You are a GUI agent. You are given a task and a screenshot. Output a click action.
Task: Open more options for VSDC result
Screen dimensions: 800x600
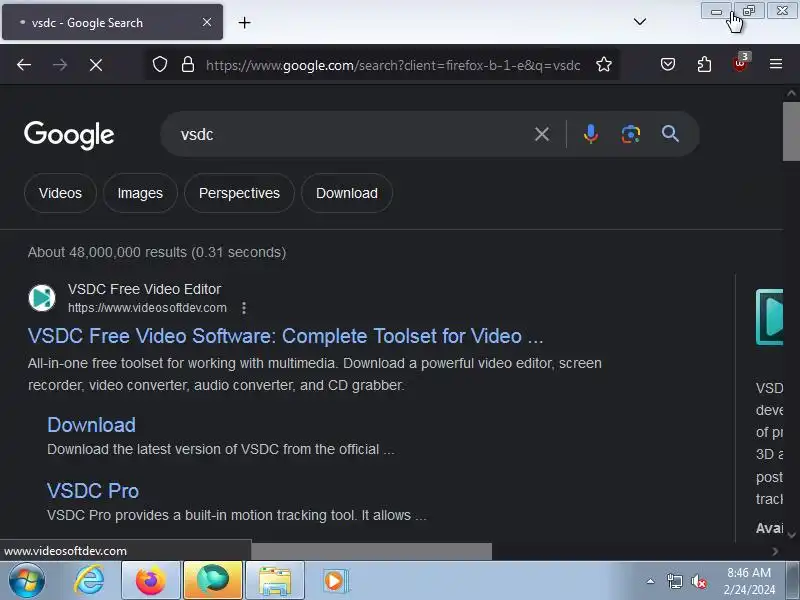click(244, 308)
